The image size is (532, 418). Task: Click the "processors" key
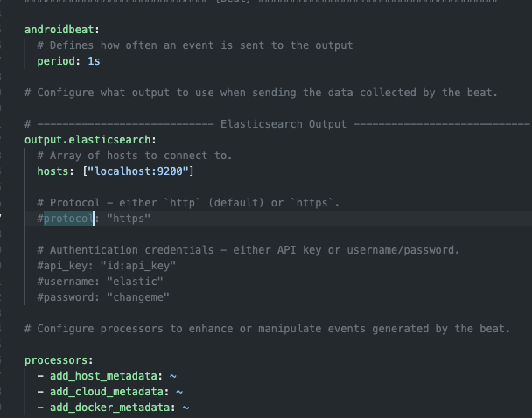point(58,360)
